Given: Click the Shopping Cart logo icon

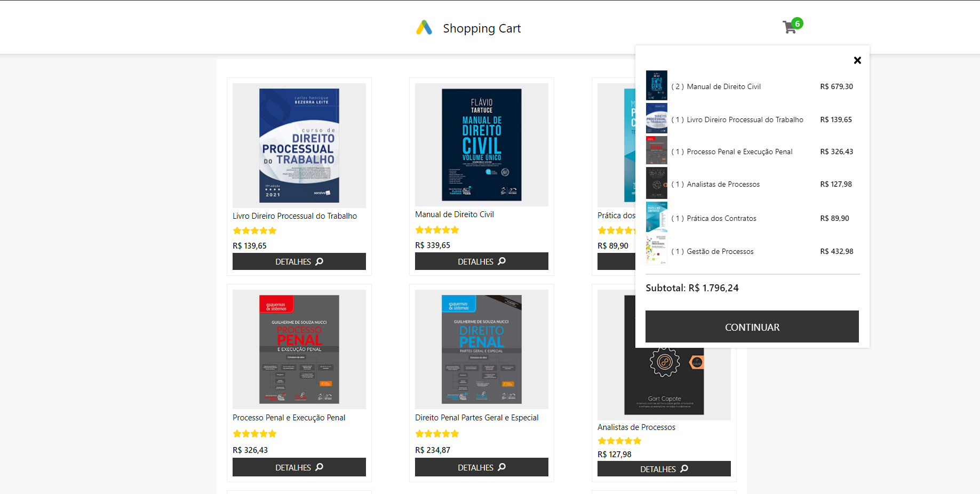Looking at the screenshot, I should point(424,28).
